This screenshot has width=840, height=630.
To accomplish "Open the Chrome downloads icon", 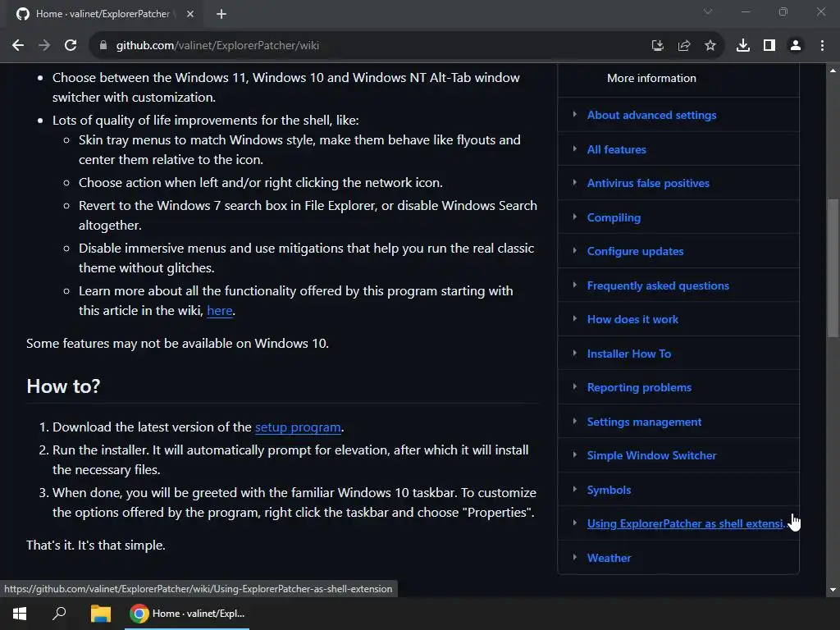I will click(743, 46).
